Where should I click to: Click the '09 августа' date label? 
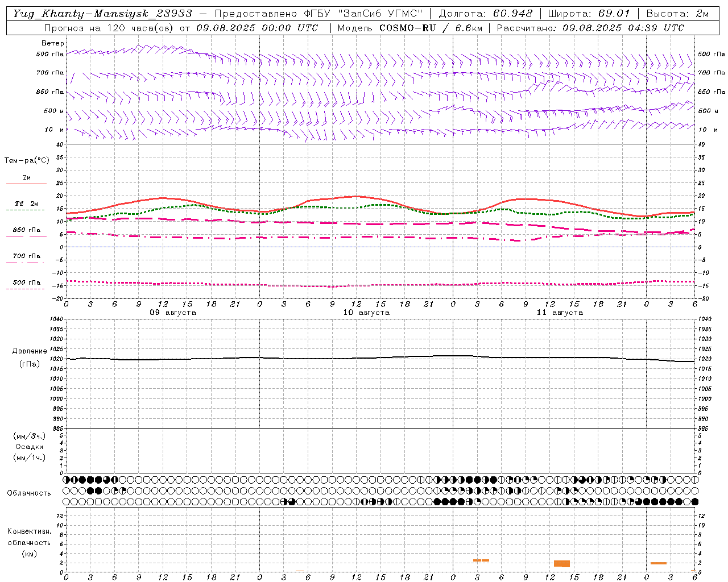pyautogui.click(x=173, y=313)
